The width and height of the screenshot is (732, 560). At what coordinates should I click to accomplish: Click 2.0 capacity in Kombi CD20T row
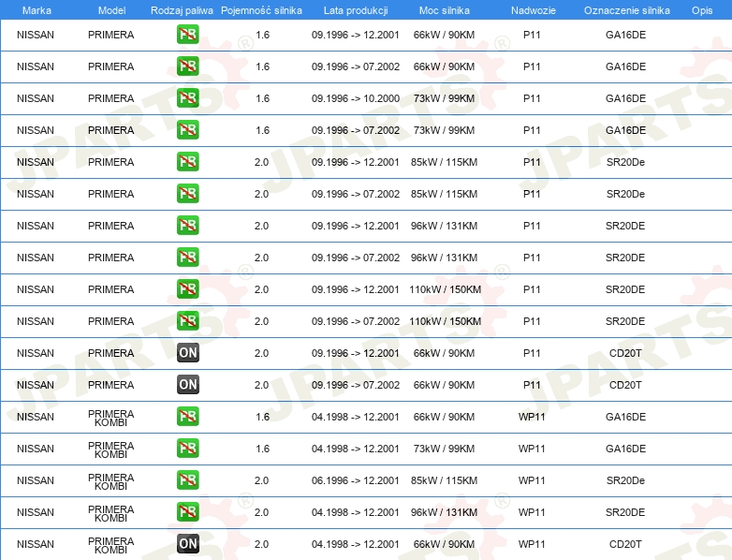[x=261, y=544]
